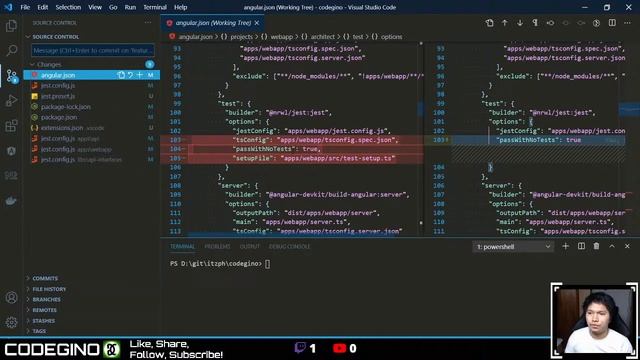Screen dimensions: 640x360
Task: Switch to the DEBUG CONSOLE tab
Action: pyautogui.click(x=289, y=247)
